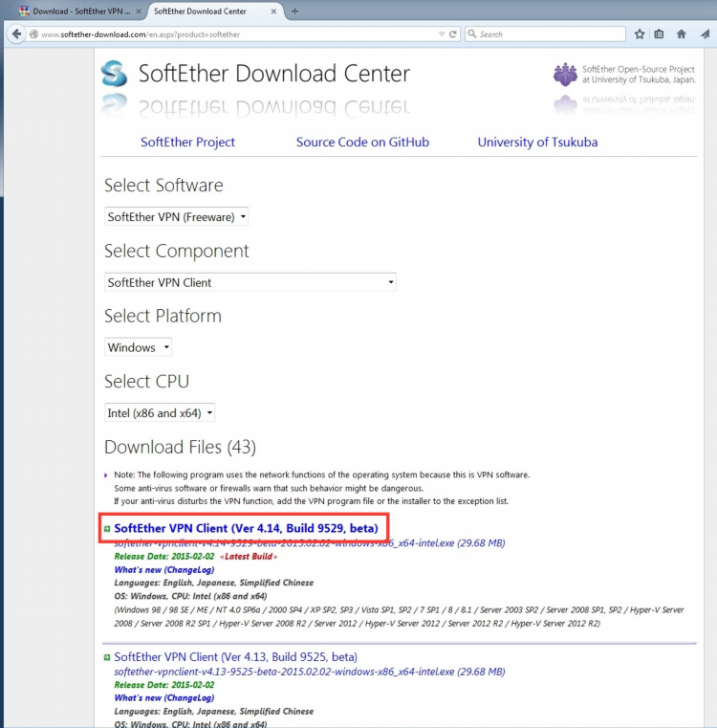Open the Source Code on GitHub link

(x=362, y=143)
